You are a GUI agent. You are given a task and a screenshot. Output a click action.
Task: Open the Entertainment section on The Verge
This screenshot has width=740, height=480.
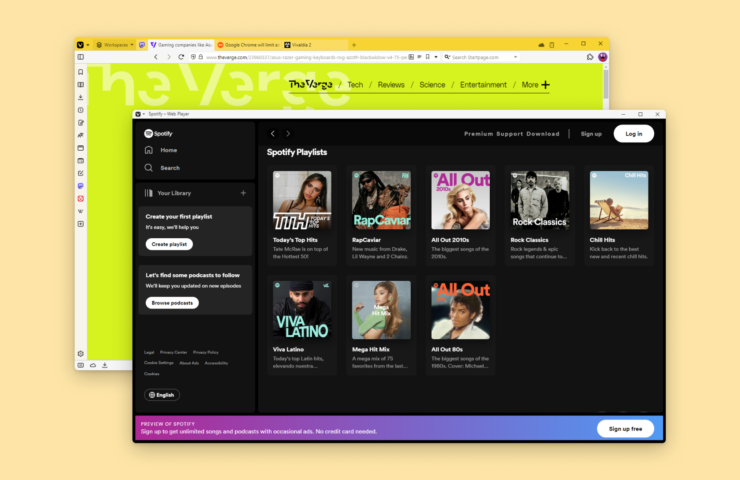[x=483, y=85]
